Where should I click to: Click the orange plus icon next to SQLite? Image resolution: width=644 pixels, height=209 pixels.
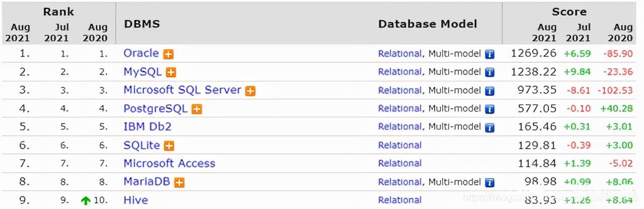coord(169,146)
